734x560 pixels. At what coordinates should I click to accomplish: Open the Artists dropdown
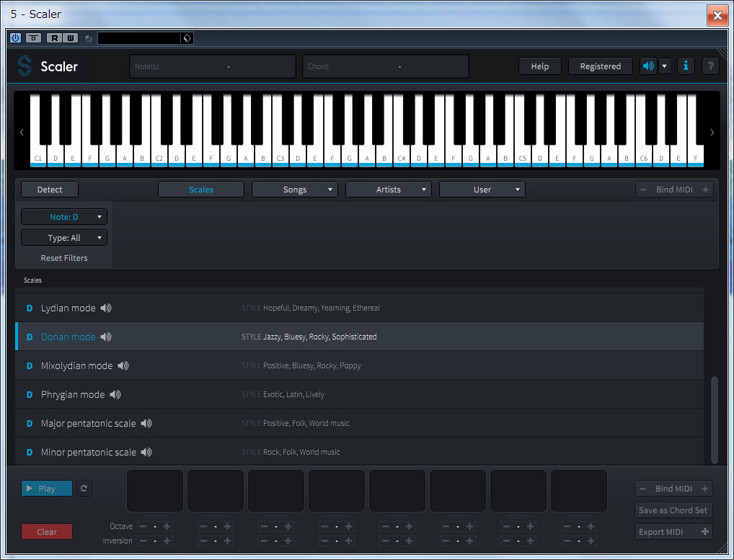(388, 190)
